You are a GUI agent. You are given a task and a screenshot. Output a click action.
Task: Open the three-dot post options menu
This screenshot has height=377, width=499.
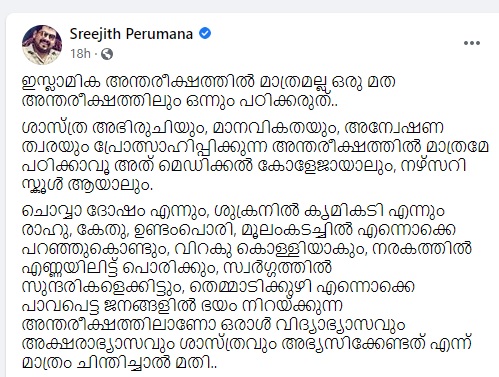pos(472,43)
